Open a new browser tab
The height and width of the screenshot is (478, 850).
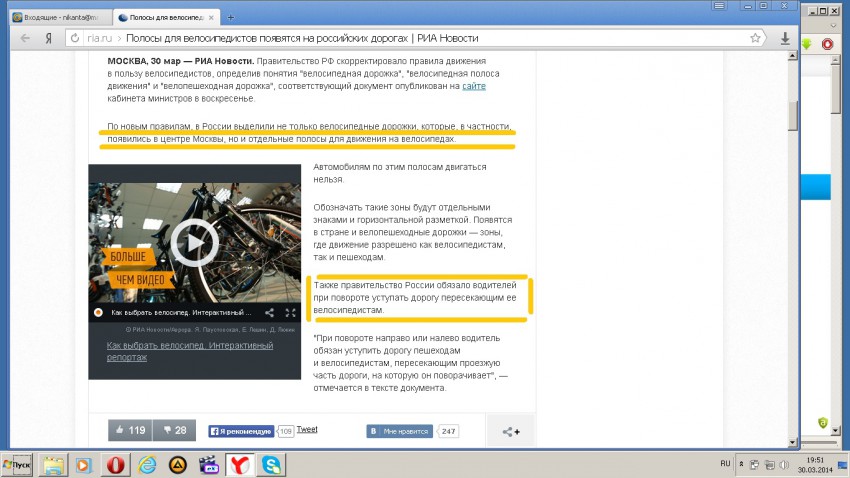(x=231, y=18)
